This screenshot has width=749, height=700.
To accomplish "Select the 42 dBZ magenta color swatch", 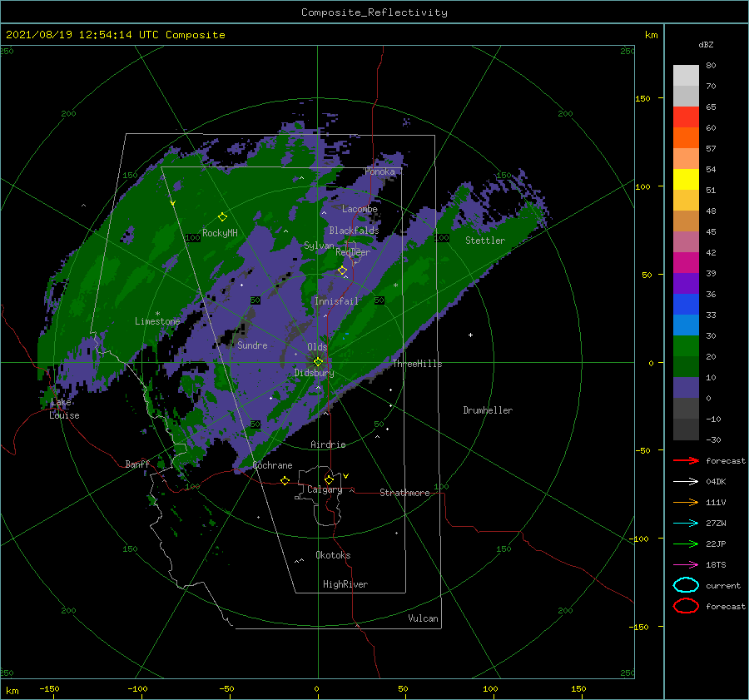I will tap(686, 262).
